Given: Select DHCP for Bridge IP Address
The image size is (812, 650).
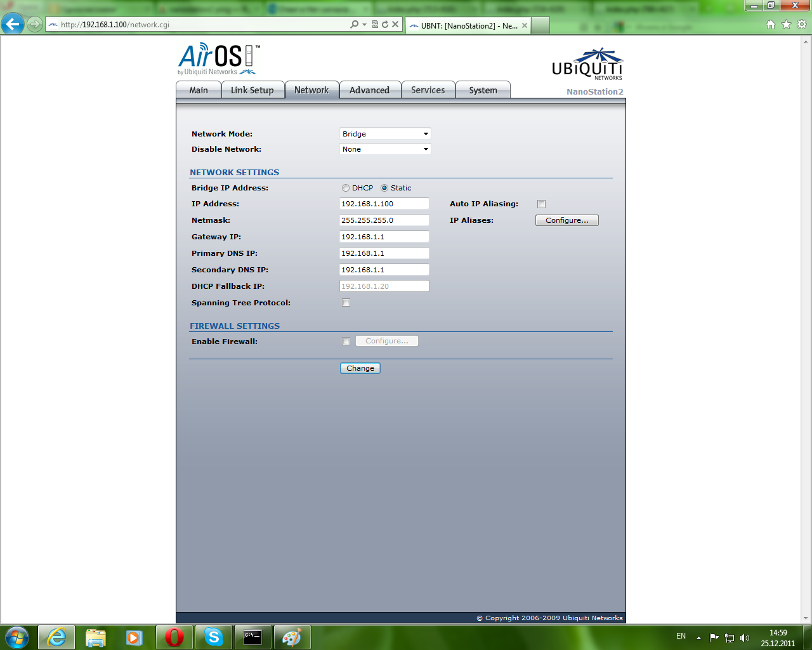Looking at the screenshot, I should tap(346, 188).
